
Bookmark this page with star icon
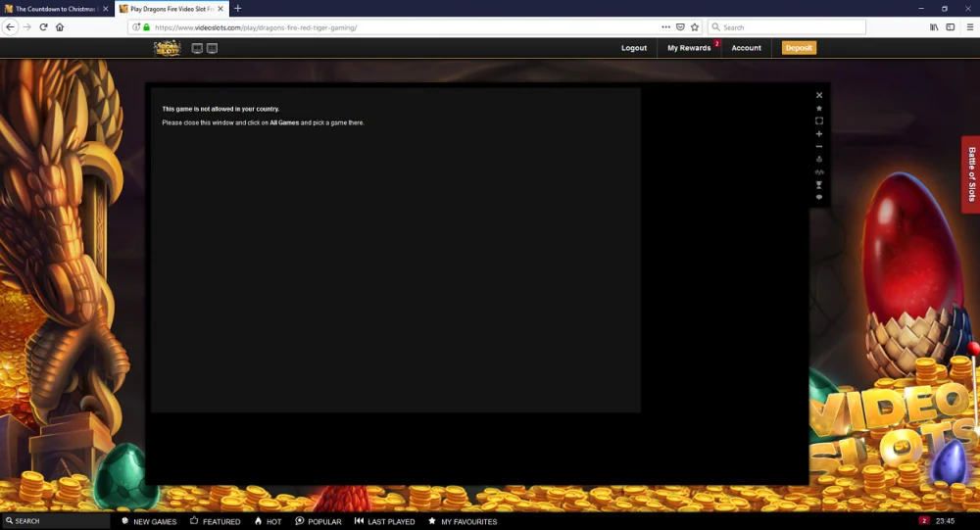point(695,26)
